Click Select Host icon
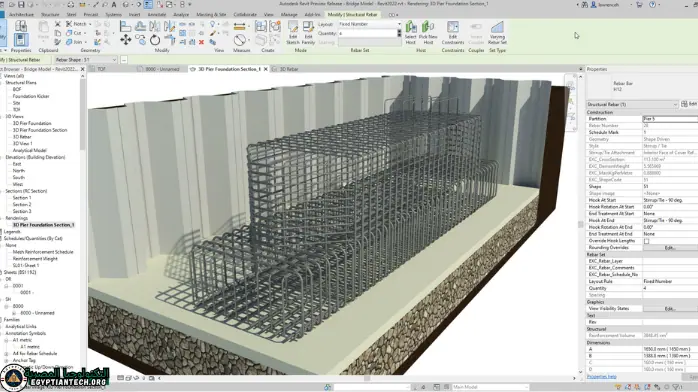Viewport: 698px width, 392px height. click(410, 32)
